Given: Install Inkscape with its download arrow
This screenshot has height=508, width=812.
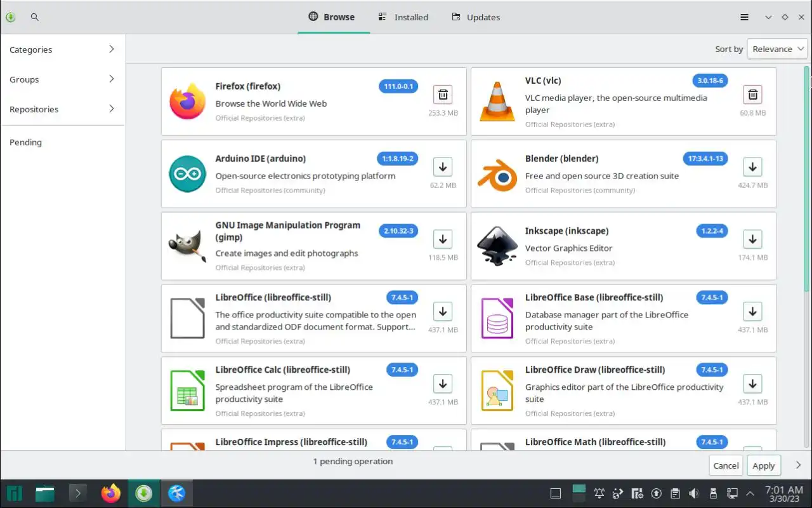Looking at the screenshot, I should 752,239.
